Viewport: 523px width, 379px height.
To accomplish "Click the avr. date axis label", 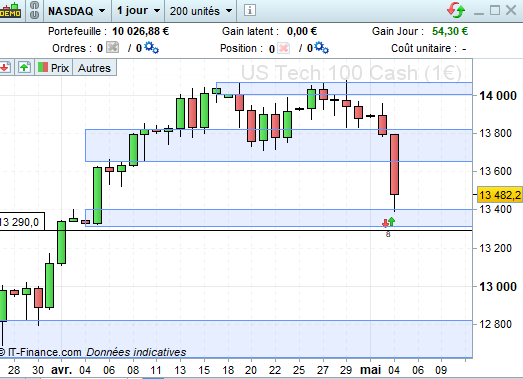I will coord(61,370).
